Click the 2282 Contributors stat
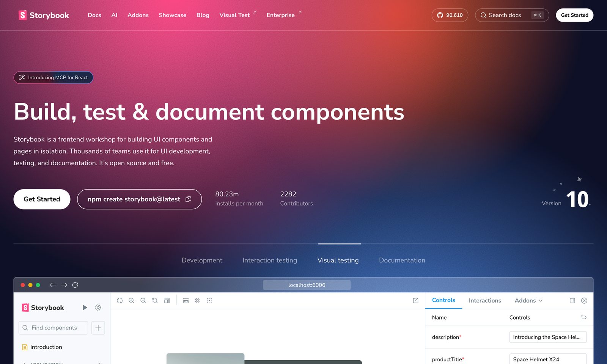This screenshot has width=607, height=364. coord(297,199)
